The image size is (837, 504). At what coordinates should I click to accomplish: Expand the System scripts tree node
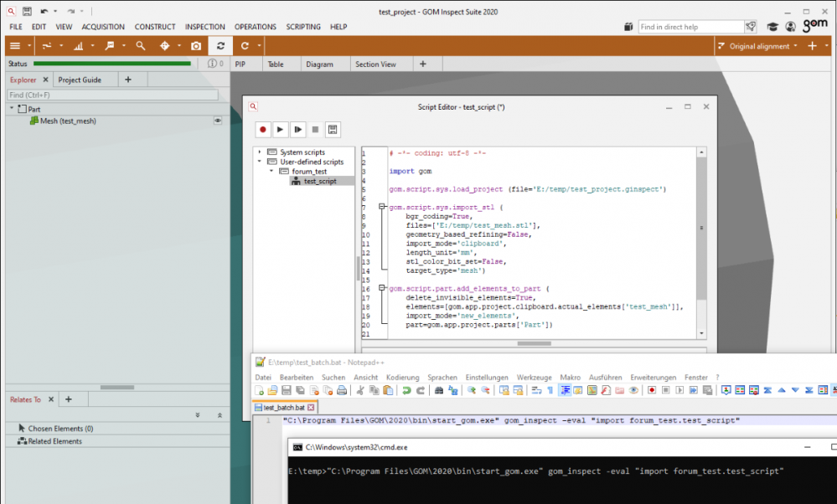click(261, 152)
